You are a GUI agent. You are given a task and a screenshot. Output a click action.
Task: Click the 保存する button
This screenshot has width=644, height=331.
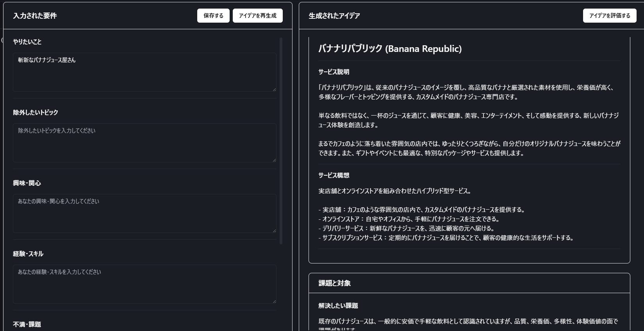tap(213, 16)
